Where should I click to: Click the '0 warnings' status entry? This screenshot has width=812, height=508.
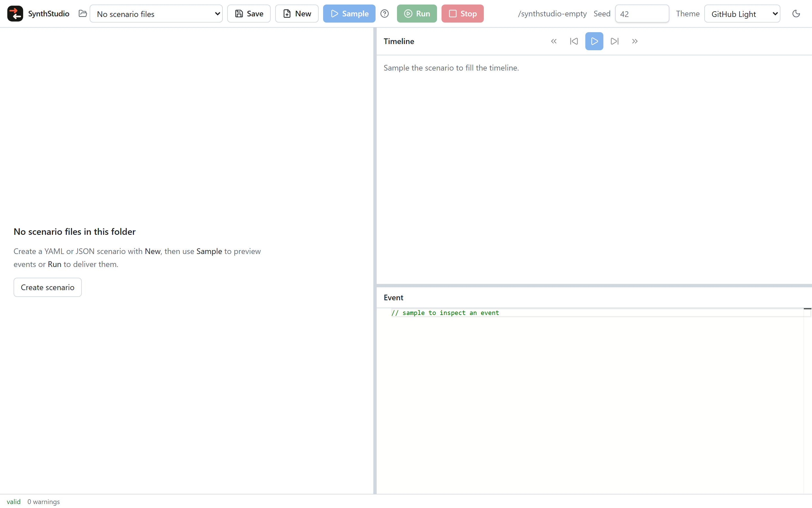point(44,502)
